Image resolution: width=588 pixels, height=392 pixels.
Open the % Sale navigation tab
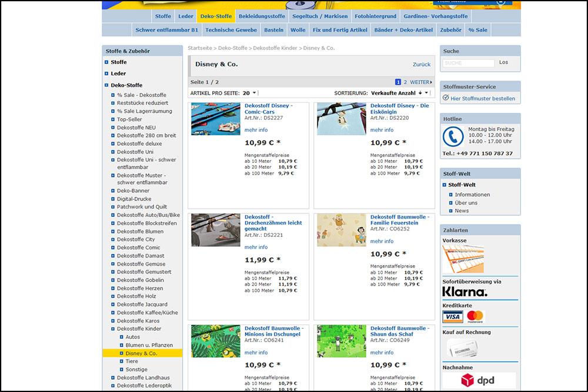click(477, 30)
